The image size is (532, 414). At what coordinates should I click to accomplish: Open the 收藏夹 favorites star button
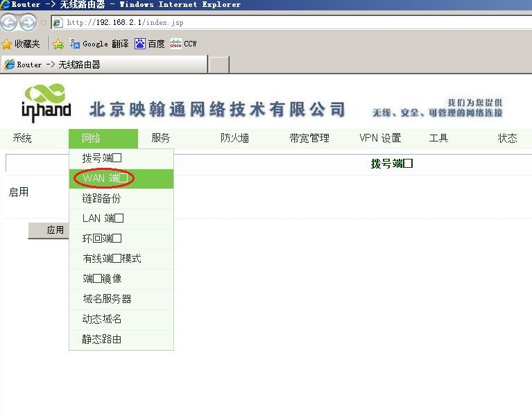pos(21,44)
